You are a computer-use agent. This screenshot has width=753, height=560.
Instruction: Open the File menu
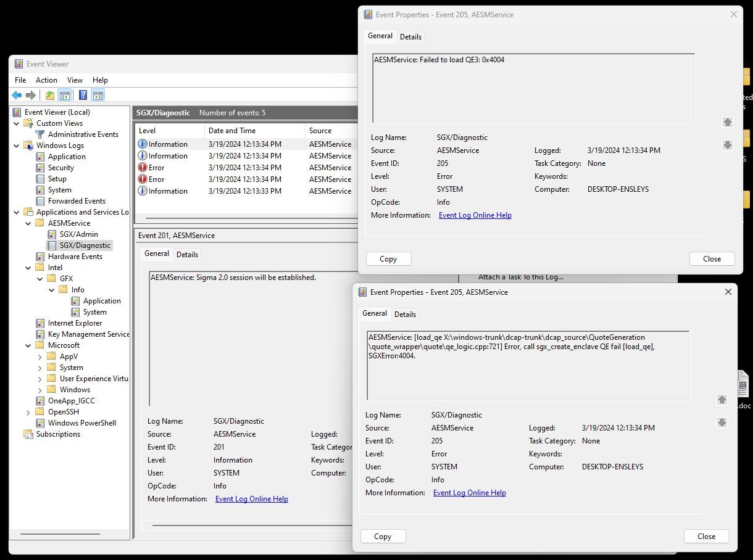coord(20,80)
